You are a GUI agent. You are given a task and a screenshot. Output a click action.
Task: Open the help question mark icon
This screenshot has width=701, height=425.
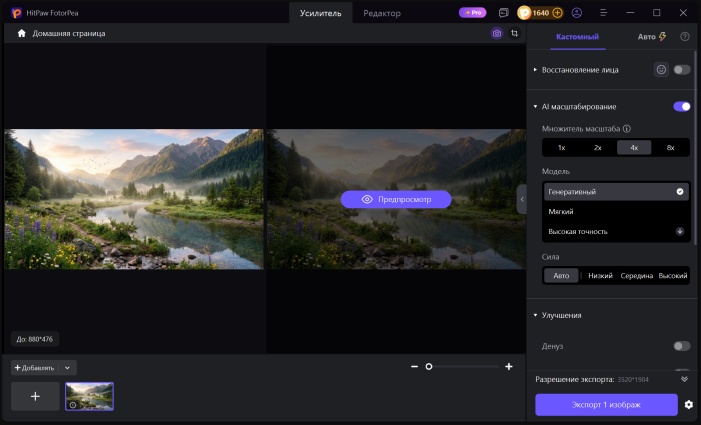[x=685, y=37]
